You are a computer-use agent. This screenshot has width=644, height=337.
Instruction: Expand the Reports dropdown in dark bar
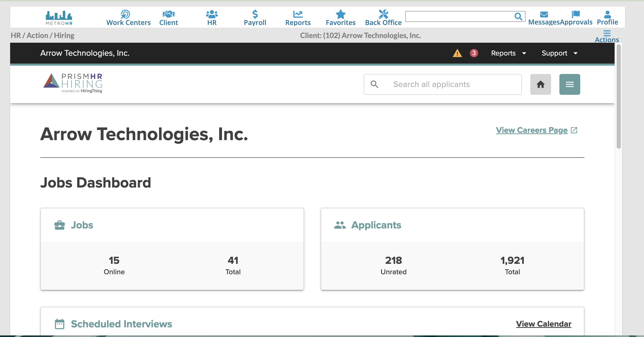[508, 53]
